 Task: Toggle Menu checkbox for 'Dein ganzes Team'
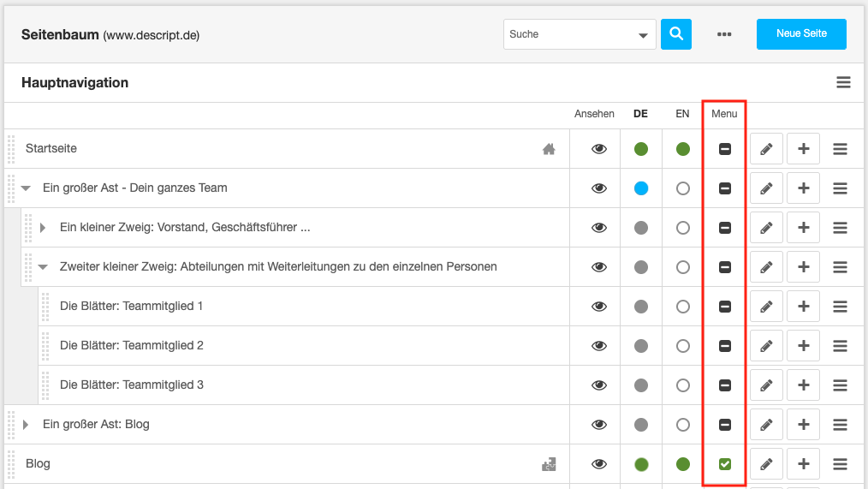[725, 188]
